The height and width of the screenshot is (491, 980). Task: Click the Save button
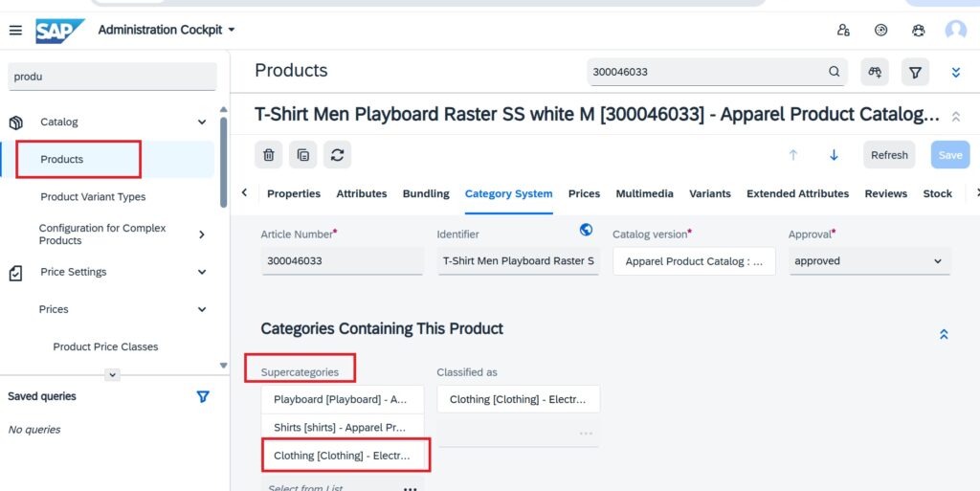[950, 155]
